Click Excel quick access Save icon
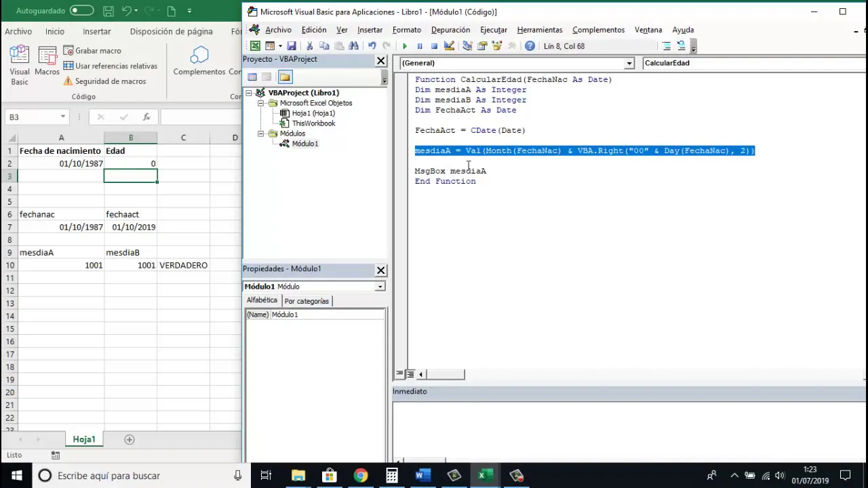 click(x=108, y=11)
